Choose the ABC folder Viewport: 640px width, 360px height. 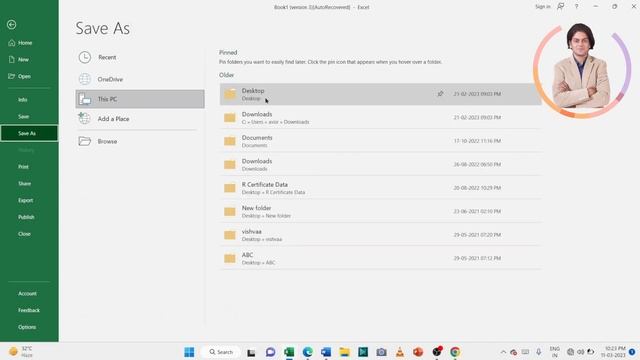(x=380, y=258)
